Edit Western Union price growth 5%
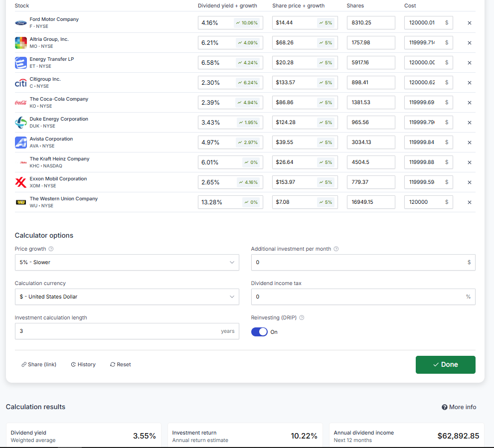This screenshot has height=448, width=494. pyautogui.click(x=326, y=202)
